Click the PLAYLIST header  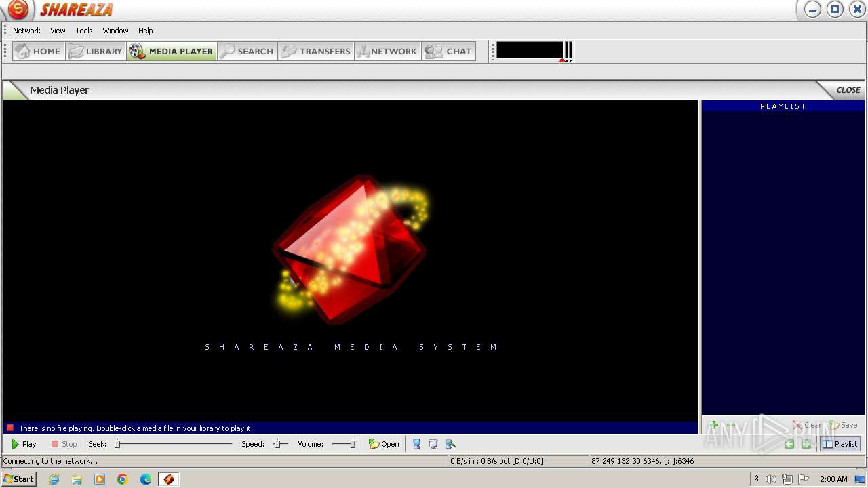(783, 106)
